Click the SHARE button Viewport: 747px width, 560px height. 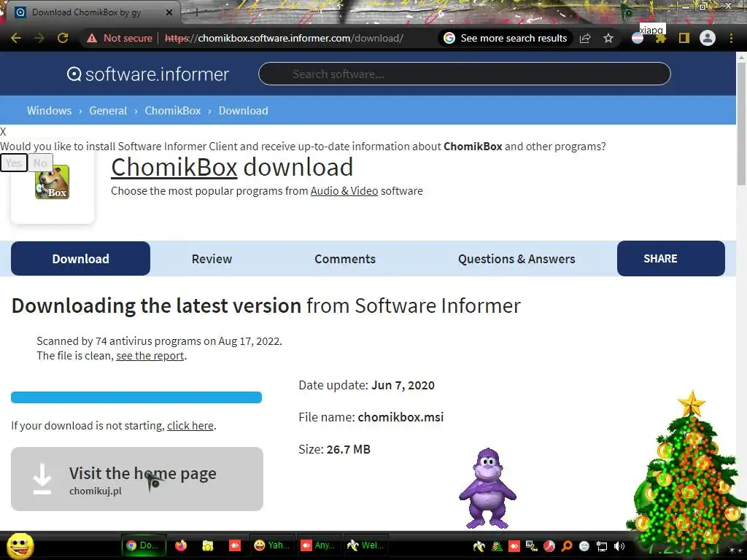point(671,258)
